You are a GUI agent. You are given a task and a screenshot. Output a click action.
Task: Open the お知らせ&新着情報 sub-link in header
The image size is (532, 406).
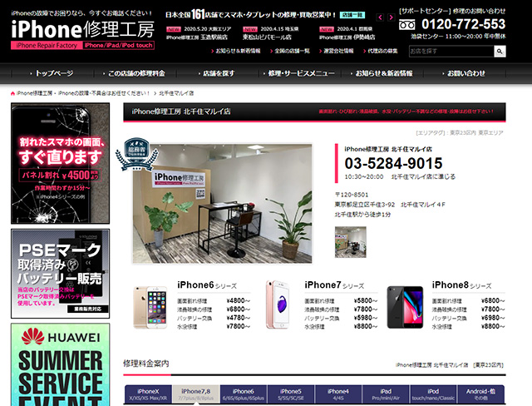[x=238, y=51]
